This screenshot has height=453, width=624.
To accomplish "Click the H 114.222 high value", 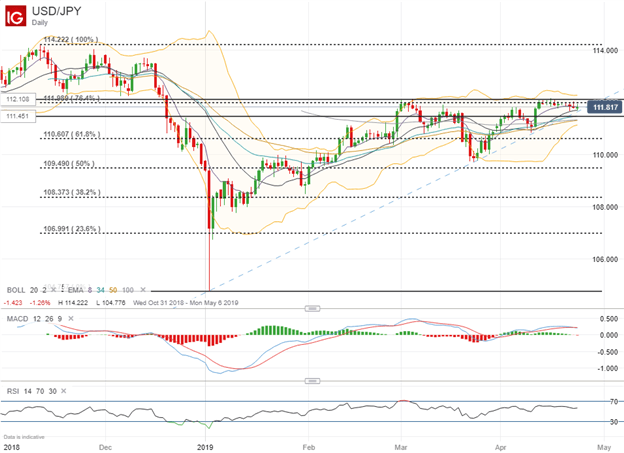I will tap(73, 303).
